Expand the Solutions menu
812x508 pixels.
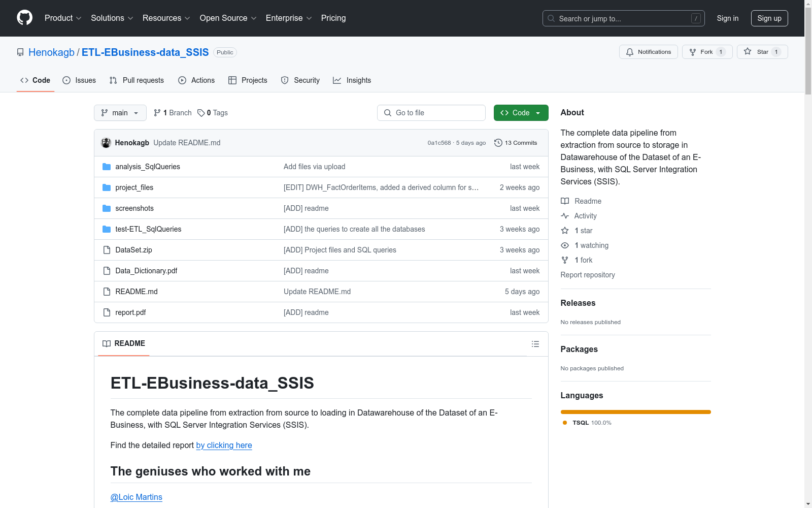[x=112, y=18]
